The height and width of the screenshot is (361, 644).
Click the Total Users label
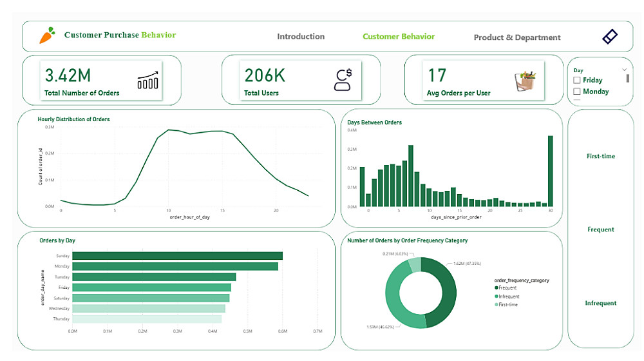click(261, 93)
